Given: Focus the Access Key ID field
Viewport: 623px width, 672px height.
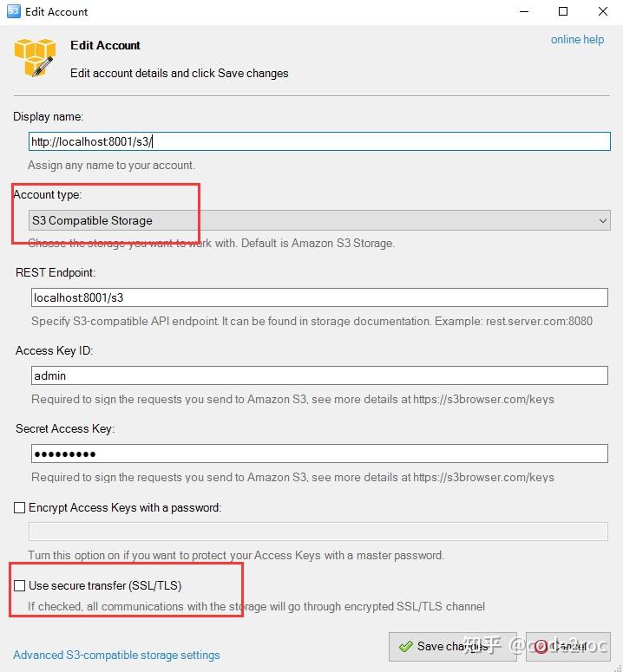Looking at the screenshot, I should [x=319, y=375].
